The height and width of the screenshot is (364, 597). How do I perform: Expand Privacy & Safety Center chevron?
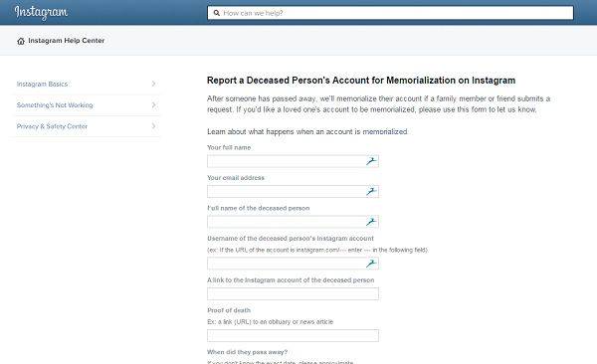[x=154, y=126]
